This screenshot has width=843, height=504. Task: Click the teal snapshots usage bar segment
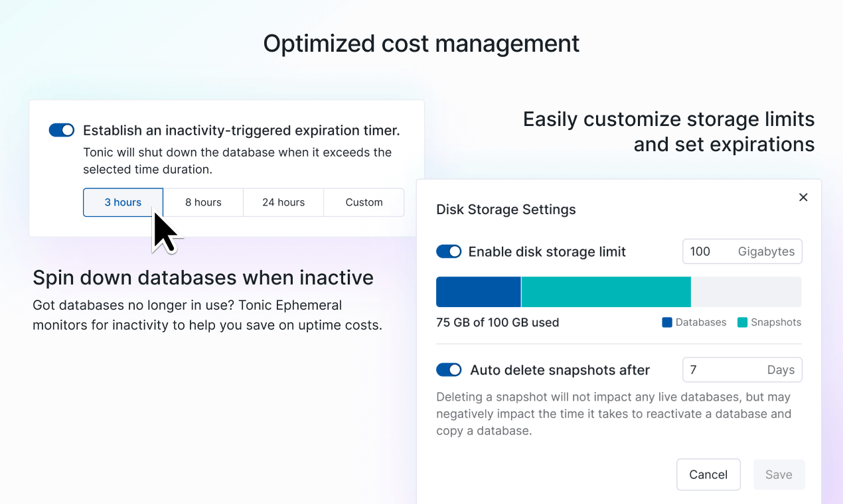click(x=606, y=292)
